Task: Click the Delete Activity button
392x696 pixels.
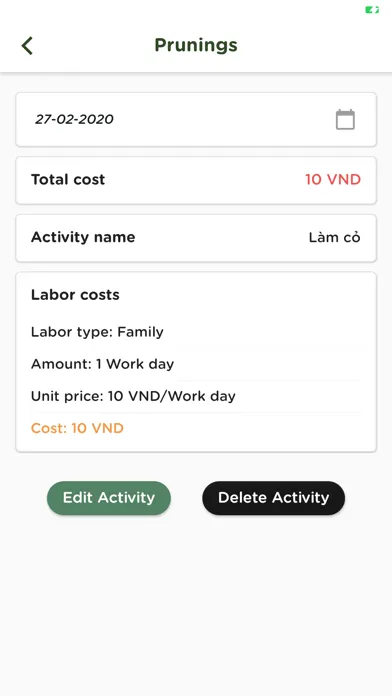Action: [x=273, y=498]
